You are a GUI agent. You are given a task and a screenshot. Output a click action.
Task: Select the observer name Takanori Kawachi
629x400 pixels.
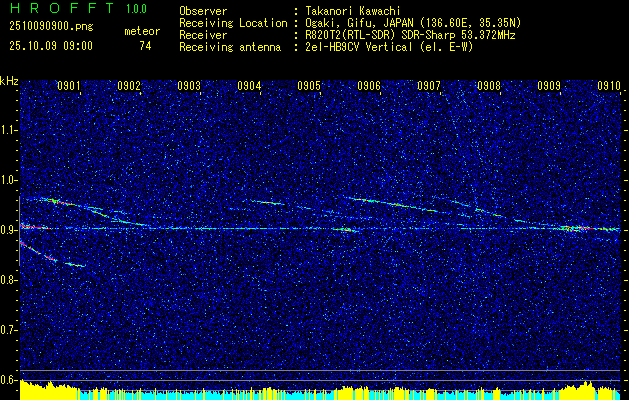pos(353,11)
